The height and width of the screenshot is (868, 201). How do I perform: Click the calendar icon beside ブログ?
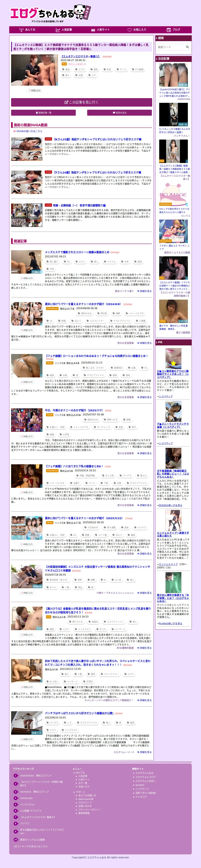[x=169, y=30]
